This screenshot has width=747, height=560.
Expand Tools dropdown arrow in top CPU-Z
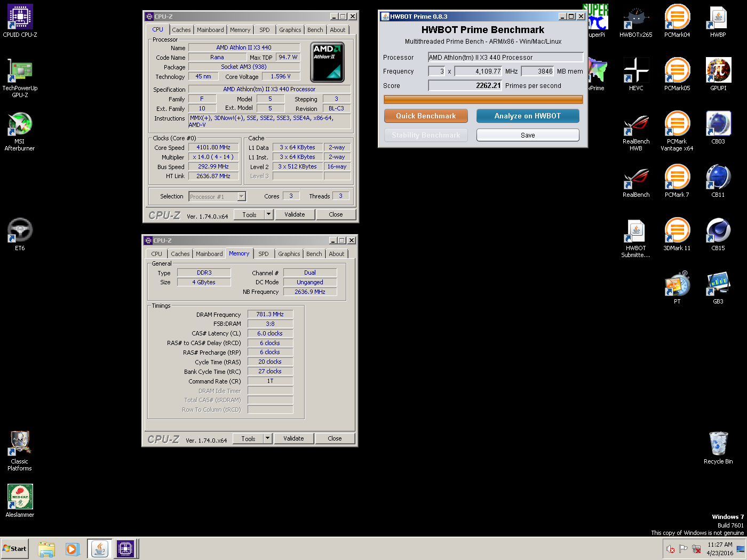268,214
